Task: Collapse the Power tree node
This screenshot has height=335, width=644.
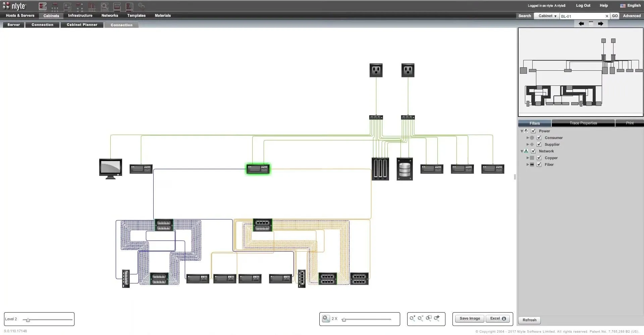Action: tap(522, 131)
